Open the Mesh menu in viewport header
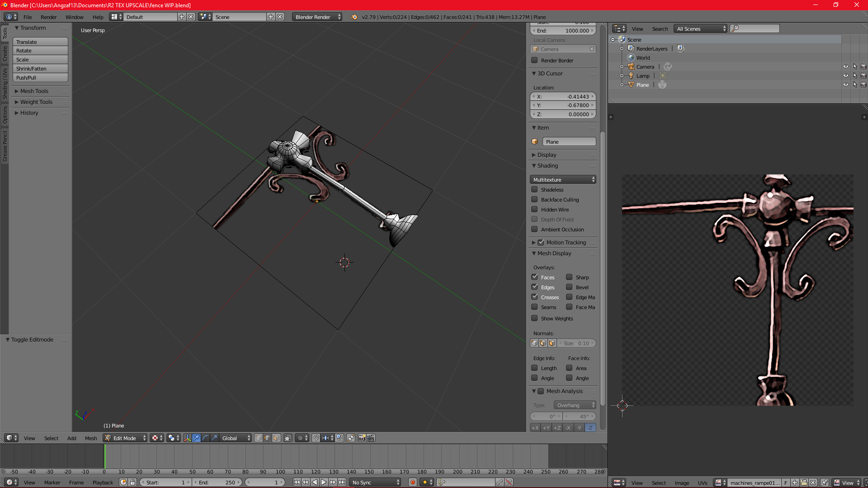The height and width of the screenshot is (488, 868). point(91,438)
